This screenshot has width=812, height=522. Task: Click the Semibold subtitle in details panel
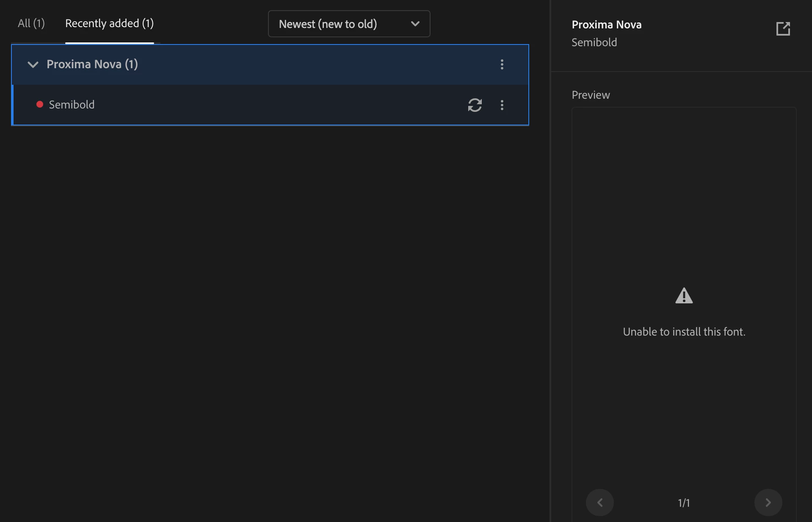[594, 42]
